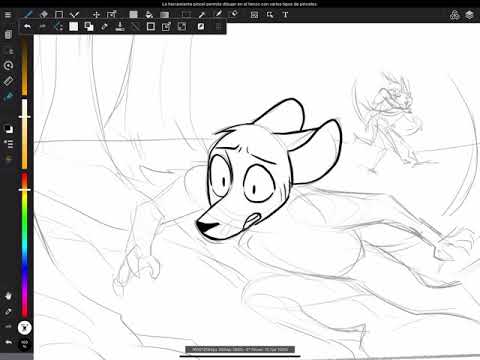Viewport: 480px width, 360px height.
Task: Tap the square frame icon in sub toolbar
Action: tap(151, 26)
